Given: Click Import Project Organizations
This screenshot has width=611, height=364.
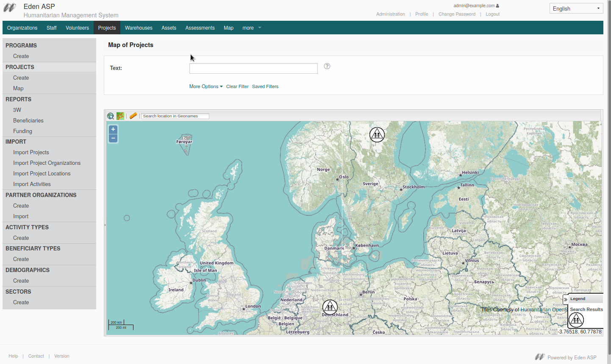Looking at the screenshot, I should tap(47, 163).
